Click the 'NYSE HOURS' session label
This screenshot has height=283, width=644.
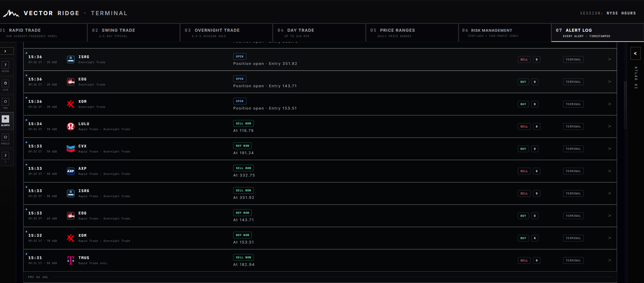click(x=621, y=13)
